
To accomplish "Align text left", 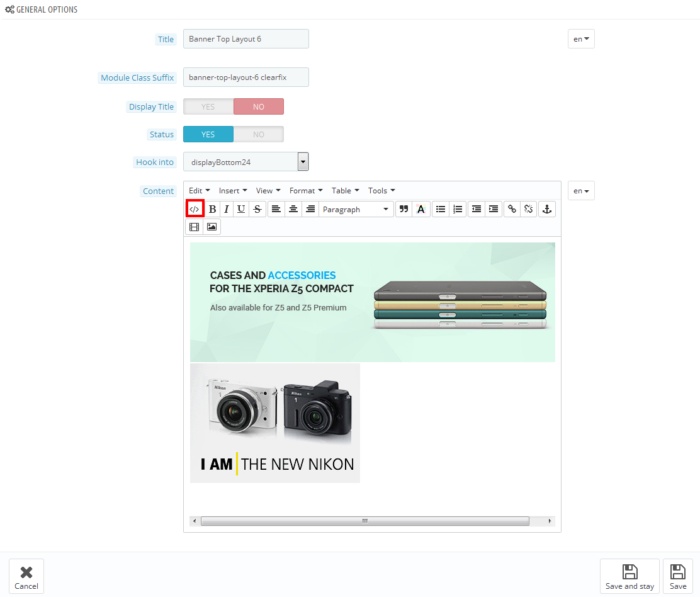I will pyautogui.click(x=276, y=209).
